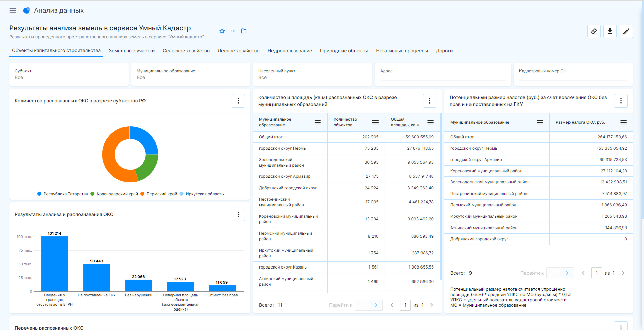The image size is (644, 330).
Task: Edit the dashboard with pencil icon
Action: 626,31
